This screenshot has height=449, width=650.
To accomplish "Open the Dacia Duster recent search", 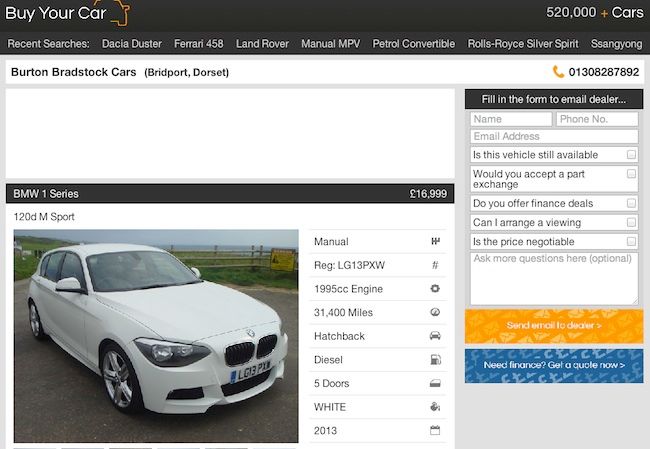I will (132, 44).
